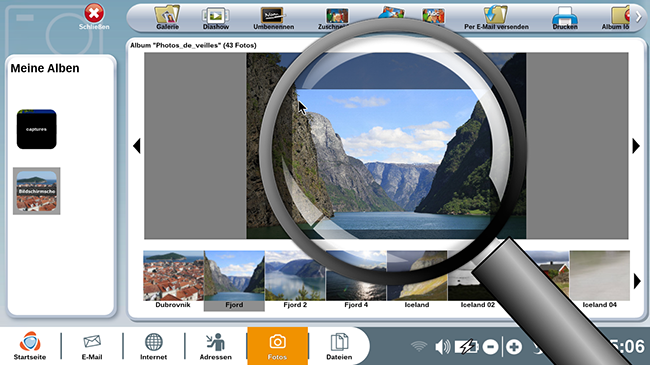Show previous photo with left arrow
This screenshot has width=650, height=365.
pyautogui.click(x=137, y=146)
